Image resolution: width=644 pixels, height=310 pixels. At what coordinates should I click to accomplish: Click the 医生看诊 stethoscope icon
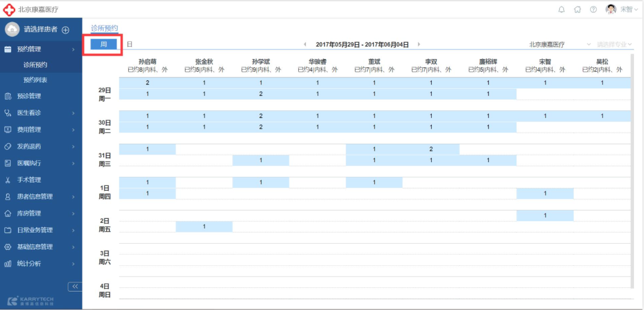point(8,113)
